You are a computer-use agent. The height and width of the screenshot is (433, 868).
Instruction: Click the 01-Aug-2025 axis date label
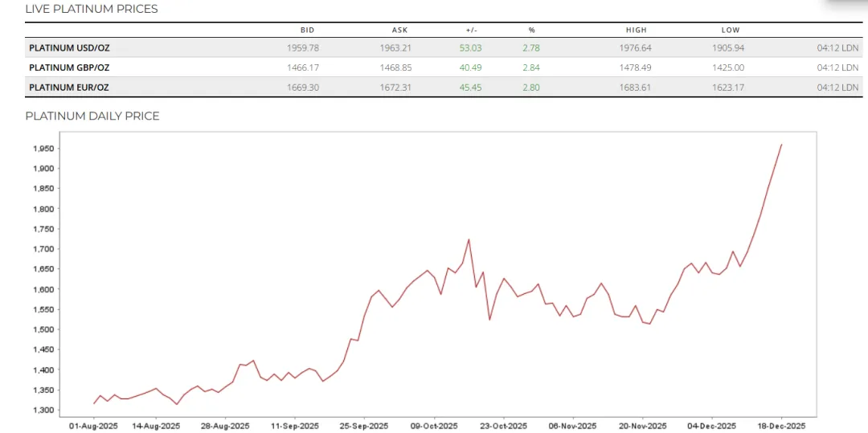[x=93, y=427]
